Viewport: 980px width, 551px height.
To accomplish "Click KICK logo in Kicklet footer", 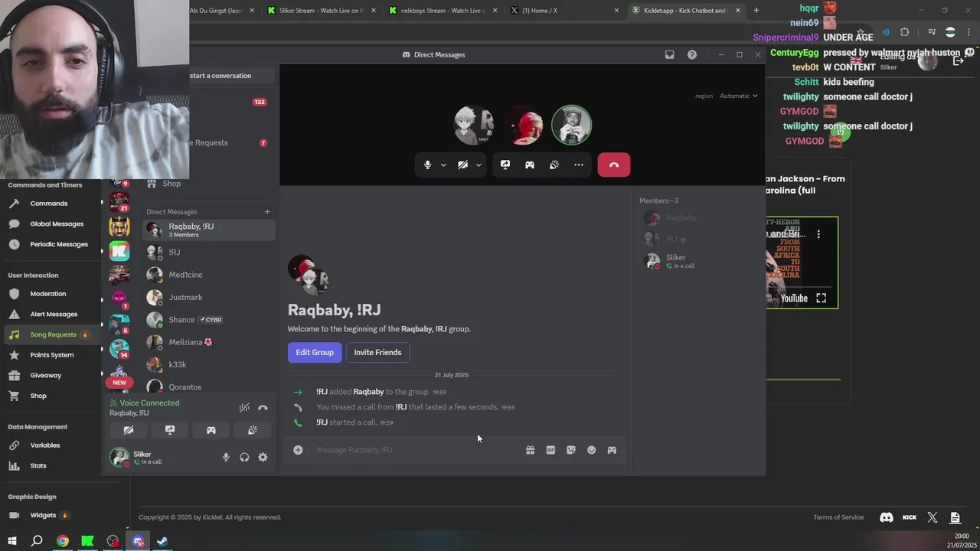I will (x=910, y=517).
